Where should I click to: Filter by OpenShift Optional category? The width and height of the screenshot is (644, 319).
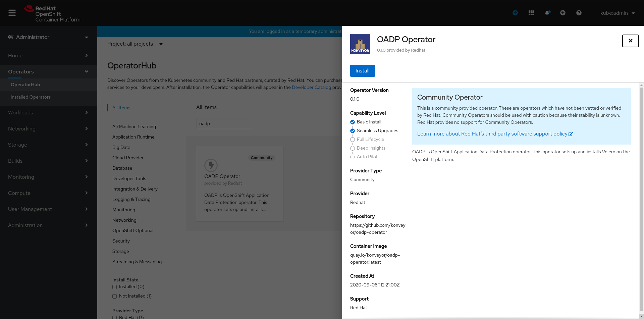tap(133, 230)
